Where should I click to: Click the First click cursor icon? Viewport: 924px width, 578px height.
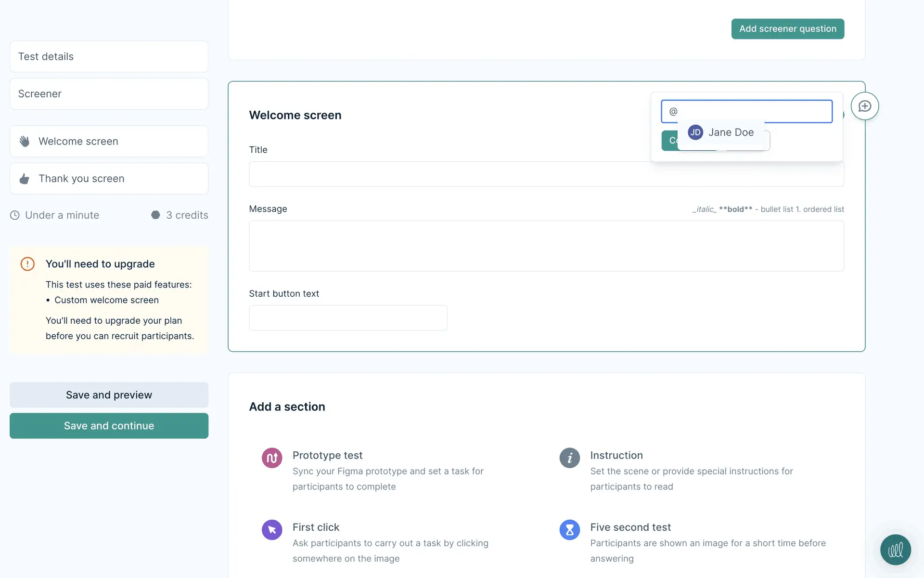(x=272, y=530)
